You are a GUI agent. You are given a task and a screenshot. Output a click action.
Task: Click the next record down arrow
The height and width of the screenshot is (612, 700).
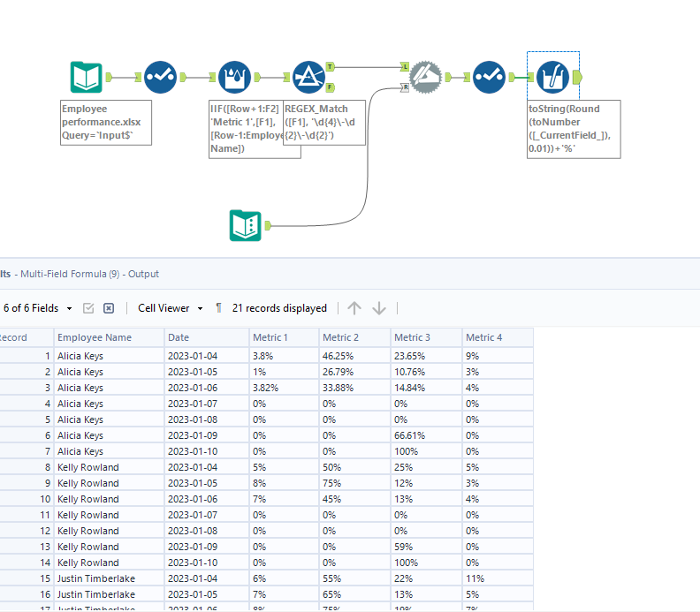click(379, 308)
